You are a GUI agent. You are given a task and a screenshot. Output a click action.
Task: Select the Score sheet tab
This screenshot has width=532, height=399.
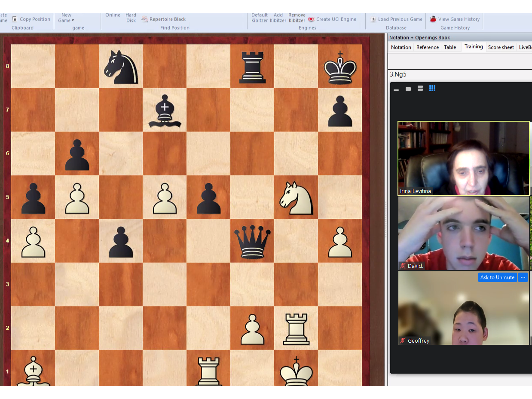pyautogui.click(x=501, y=47)
